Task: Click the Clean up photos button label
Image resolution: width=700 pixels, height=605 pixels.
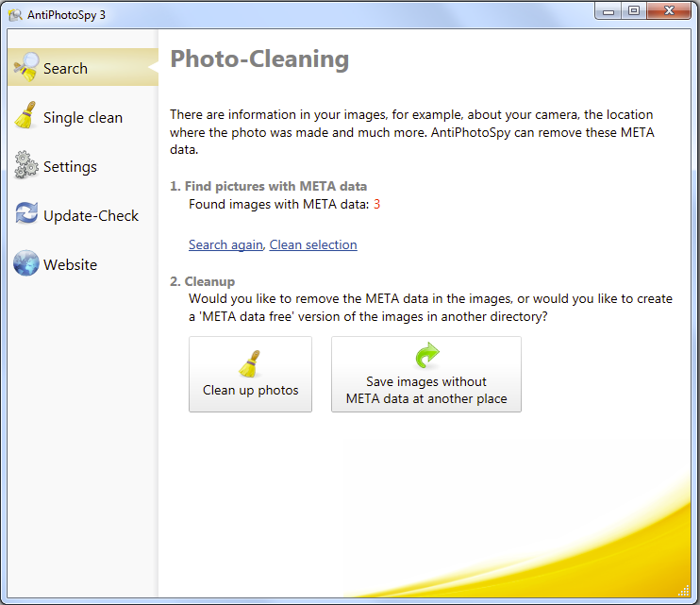Action: 250,390
